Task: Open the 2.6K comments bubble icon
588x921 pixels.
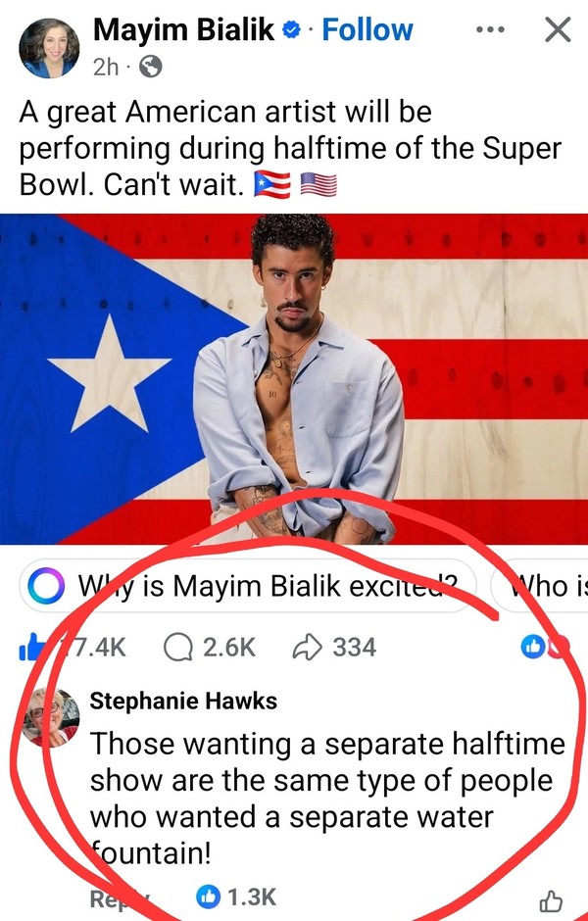Action: click(x=178, y=648)
